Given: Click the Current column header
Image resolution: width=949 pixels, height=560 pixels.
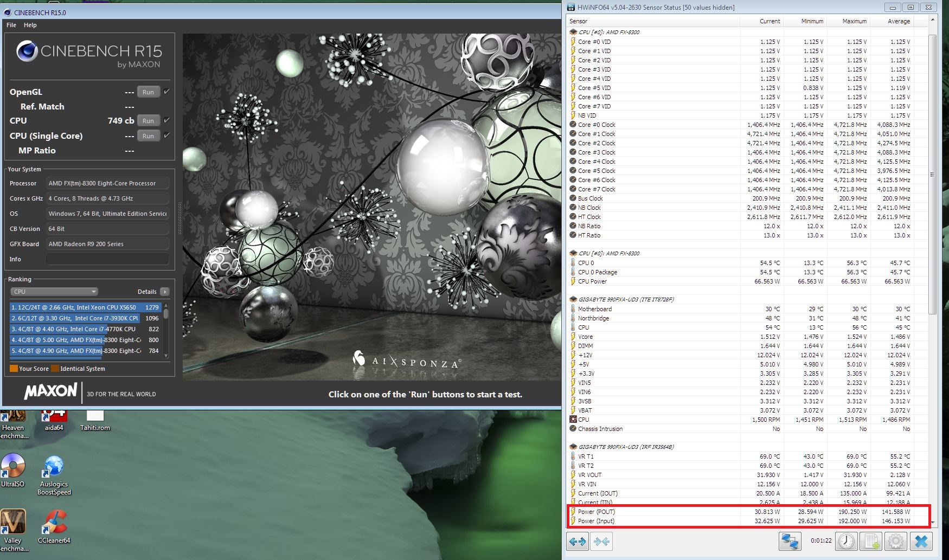Looking at the screenshot, I should 762,21.
